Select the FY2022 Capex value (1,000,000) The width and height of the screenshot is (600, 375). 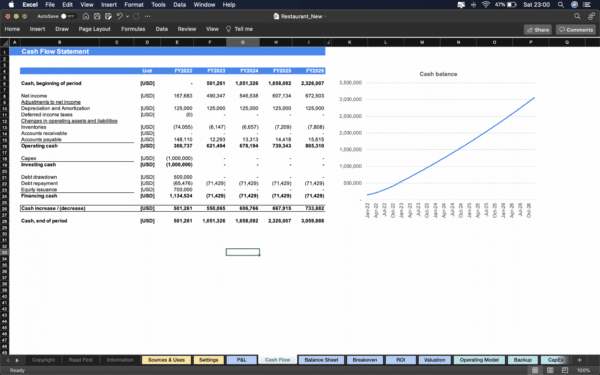[x=179, y=158]
